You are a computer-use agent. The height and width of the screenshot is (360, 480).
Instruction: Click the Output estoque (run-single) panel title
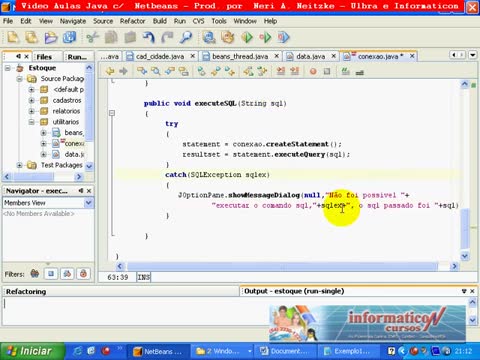coord(294,291)
